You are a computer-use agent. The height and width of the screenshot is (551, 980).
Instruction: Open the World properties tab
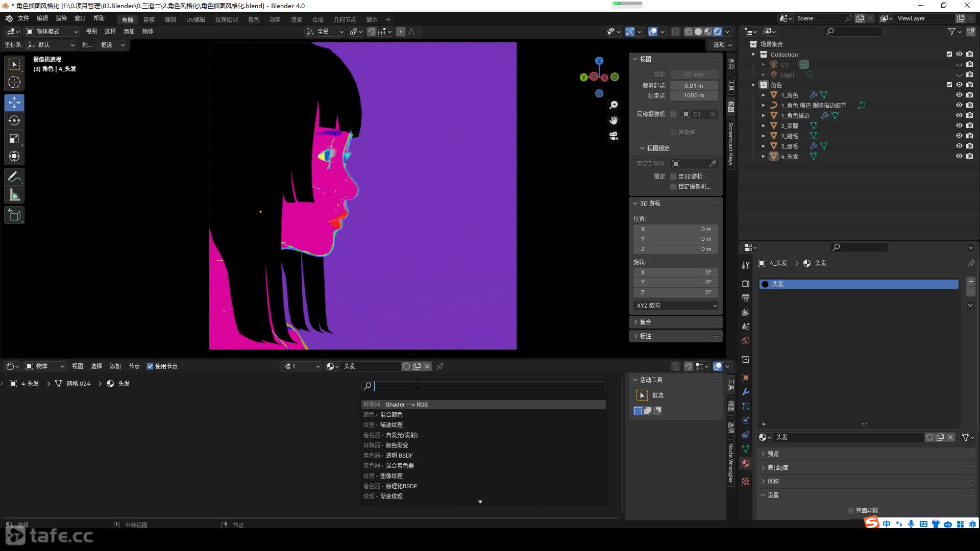pyautogui.click(x=746, y=341)
